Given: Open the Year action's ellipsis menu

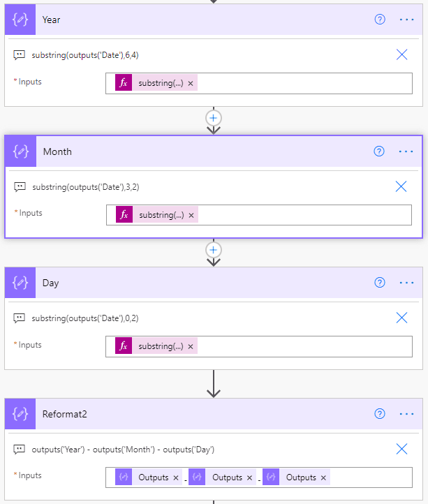Looking at the screenshot, I should (x=406, y=20).
